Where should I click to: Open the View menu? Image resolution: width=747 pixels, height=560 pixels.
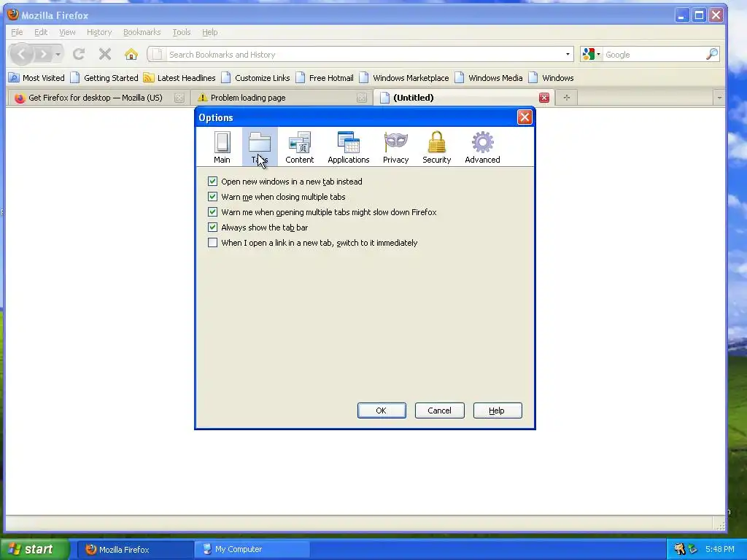67,32
